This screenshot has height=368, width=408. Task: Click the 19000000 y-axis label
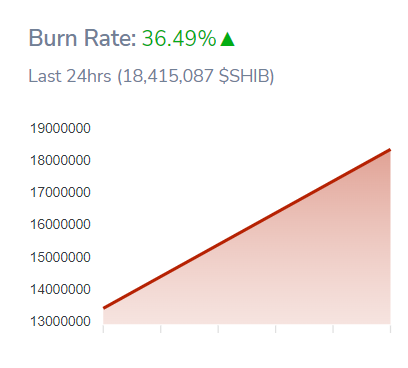point(60,128)
